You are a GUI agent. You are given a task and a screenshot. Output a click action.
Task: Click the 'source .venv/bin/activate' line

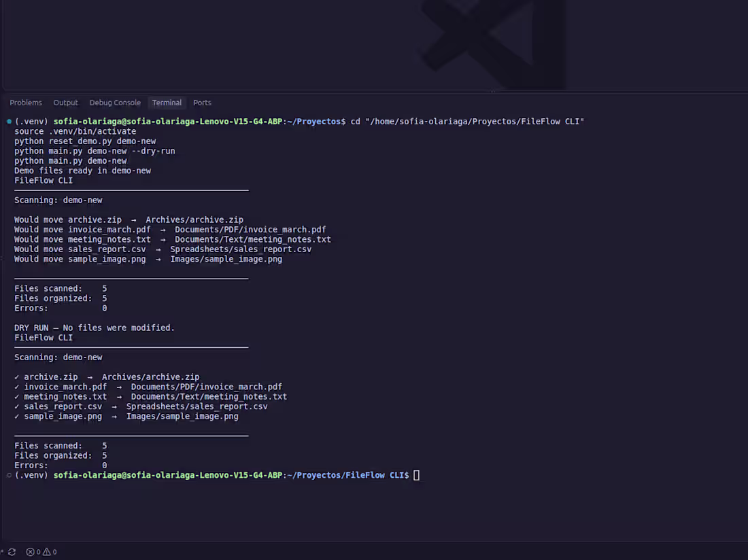point(75,131)
